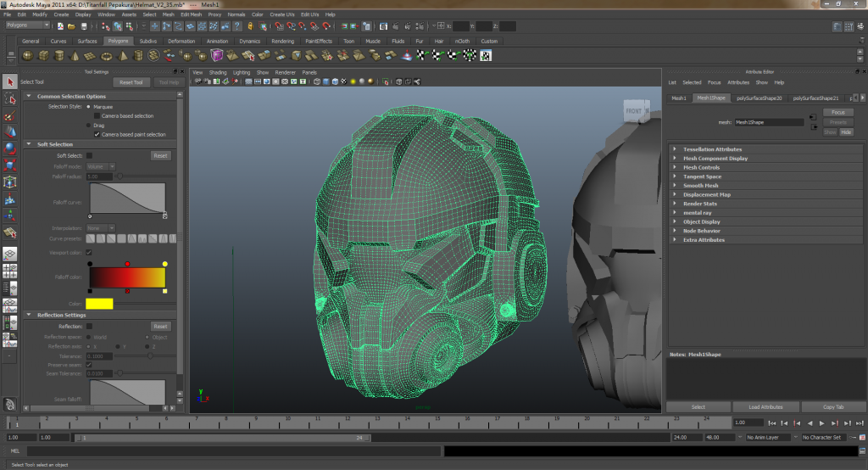Enable the Soft Select checkbox
The height and width of the screenshot is (470, 868).
90,155
